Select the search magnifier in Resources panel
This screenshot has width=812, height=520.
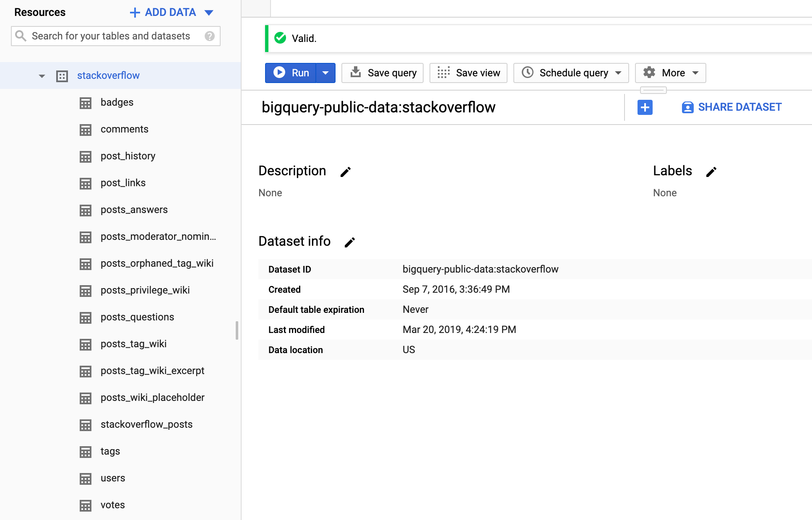21,36
